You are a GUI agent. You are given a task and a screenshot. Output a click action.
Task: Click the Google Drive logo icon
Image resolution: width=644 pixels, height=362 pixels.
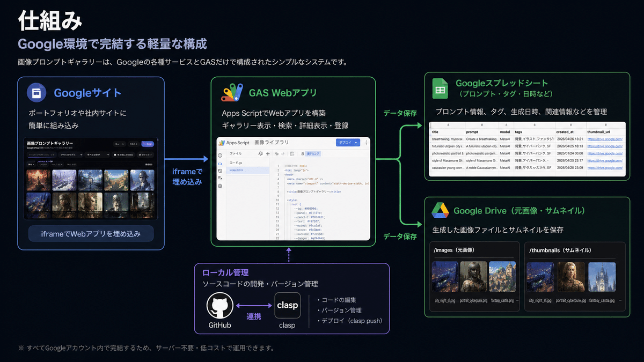pos(441,211)
